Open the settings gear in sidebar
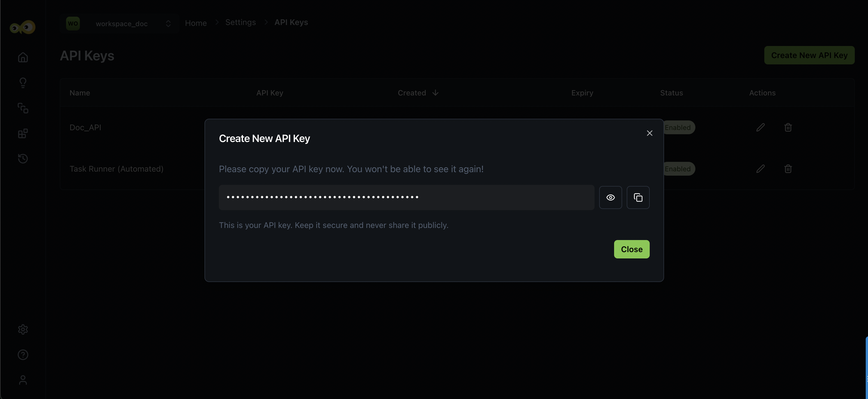 pyautogui.click(x=23, y=329)
